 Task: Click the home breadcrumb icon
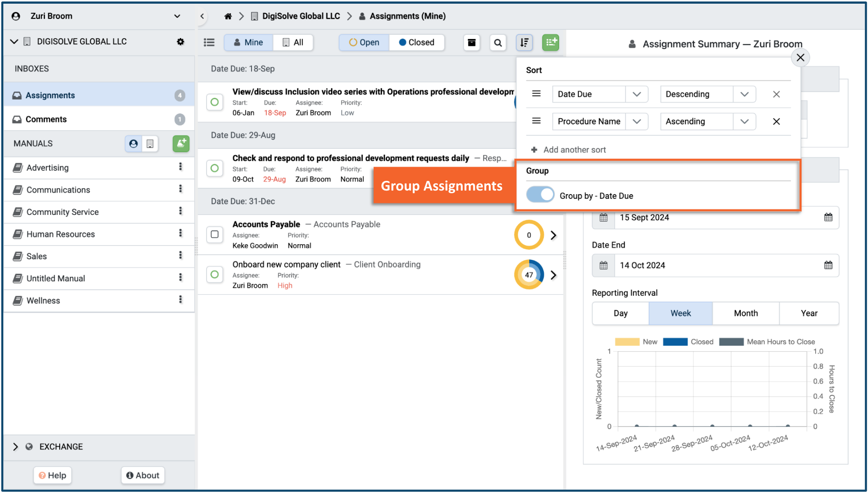tap(228, 16)
